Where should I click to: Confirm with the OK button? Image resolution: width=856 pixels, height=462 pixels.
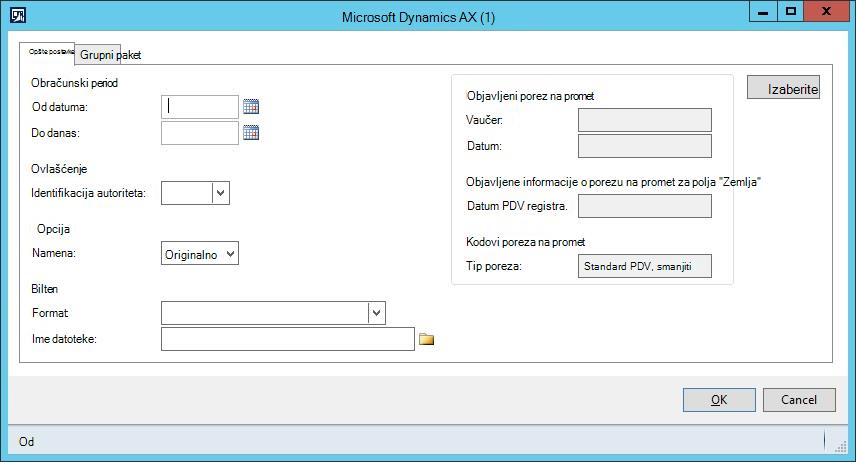click(719, 400)
